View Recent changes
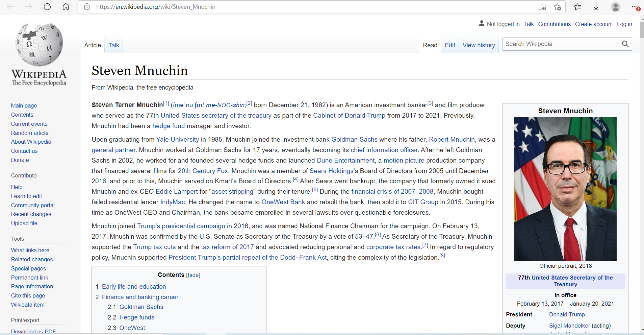644x335 pixels. (31, 214)
